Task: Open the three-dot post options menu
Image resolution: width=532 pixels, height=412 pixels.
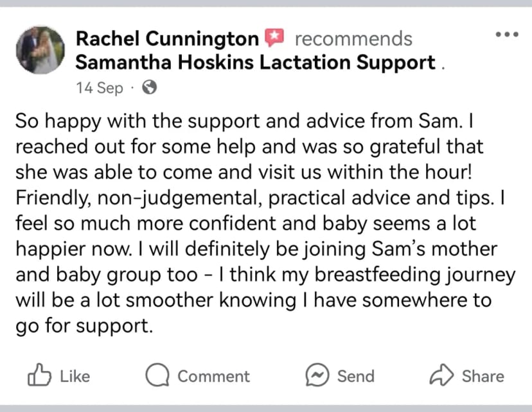Action: point(507,34)
